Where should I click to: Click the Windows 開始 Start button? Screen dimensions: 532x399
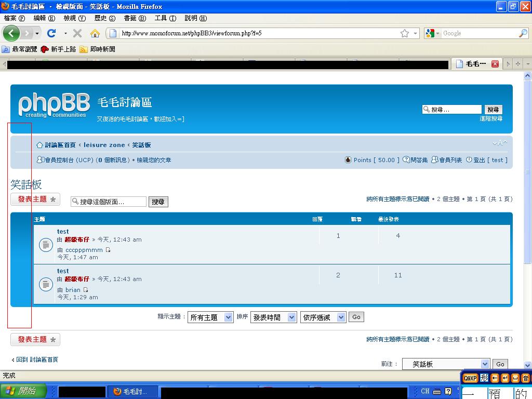tap(23, 391)
